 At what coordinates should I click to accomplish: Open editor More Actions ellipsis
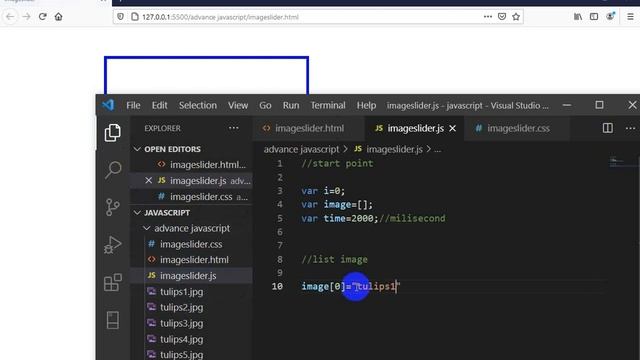pyautogui.click(x=630, y=128)
